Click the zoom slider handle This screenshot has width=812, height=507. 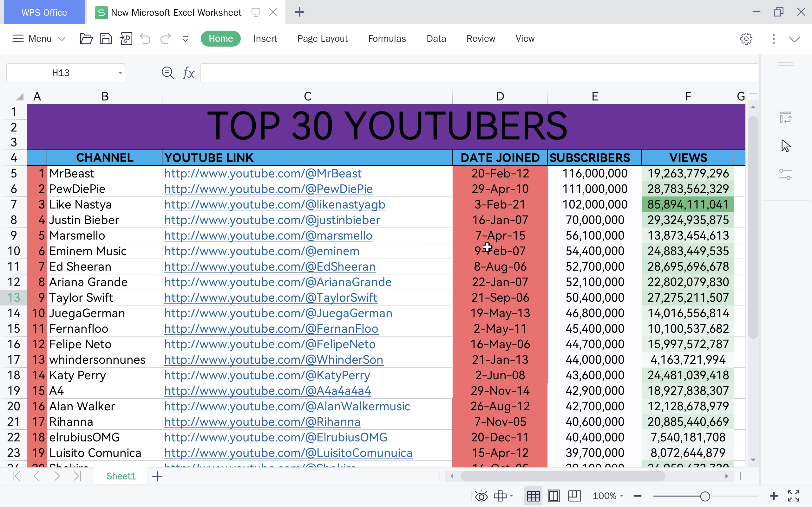[x=705, y=496]
